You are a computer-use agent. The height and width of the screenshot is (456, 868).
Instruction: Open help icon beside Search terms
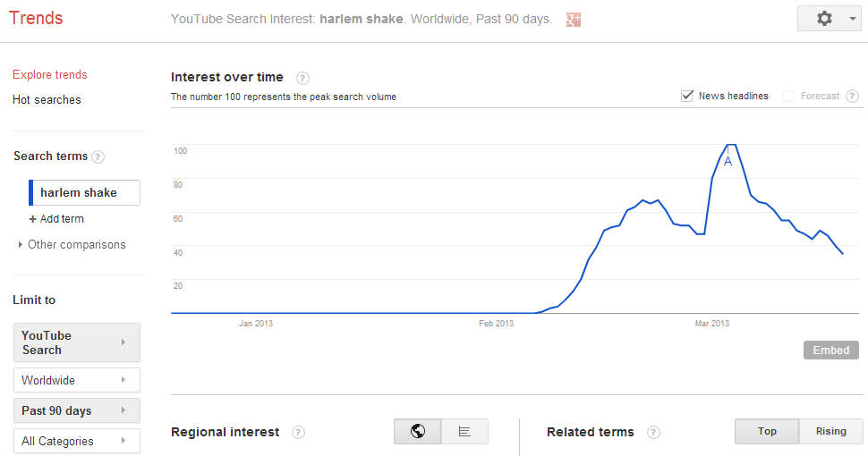tap(98, 156)
